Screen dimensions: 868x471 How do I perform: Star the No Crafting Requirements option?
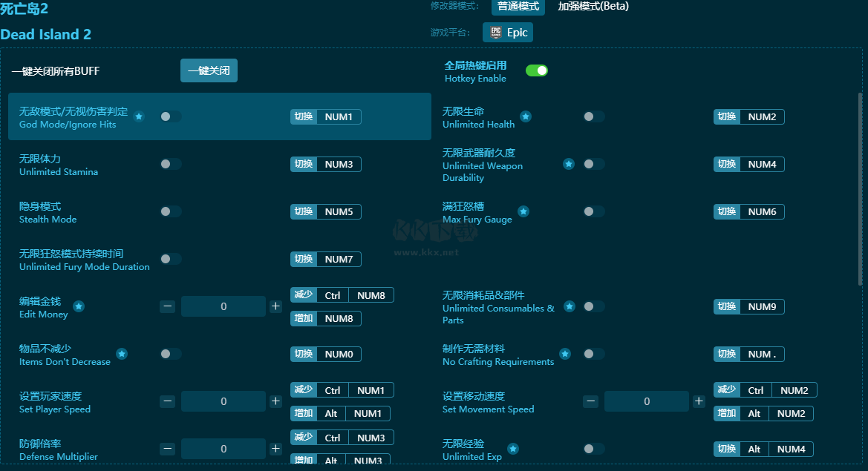(565, 354)
